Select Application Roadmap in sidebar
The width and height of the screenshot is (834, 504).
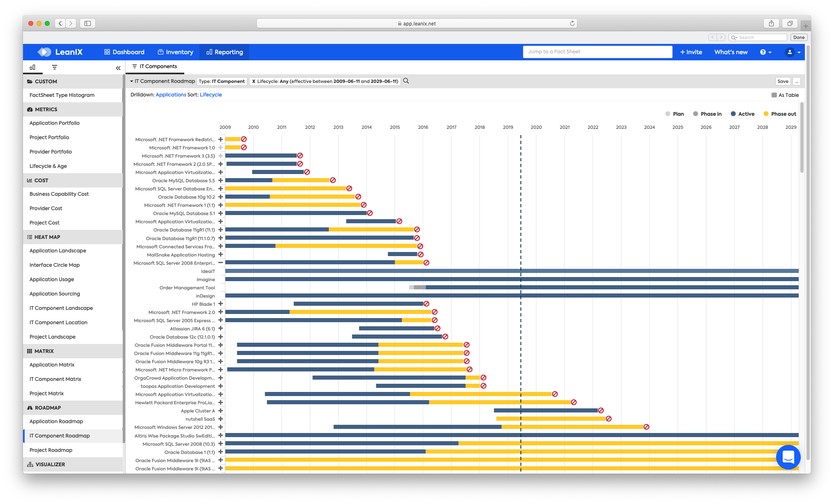pyautogui.click(x=56, y=422)
